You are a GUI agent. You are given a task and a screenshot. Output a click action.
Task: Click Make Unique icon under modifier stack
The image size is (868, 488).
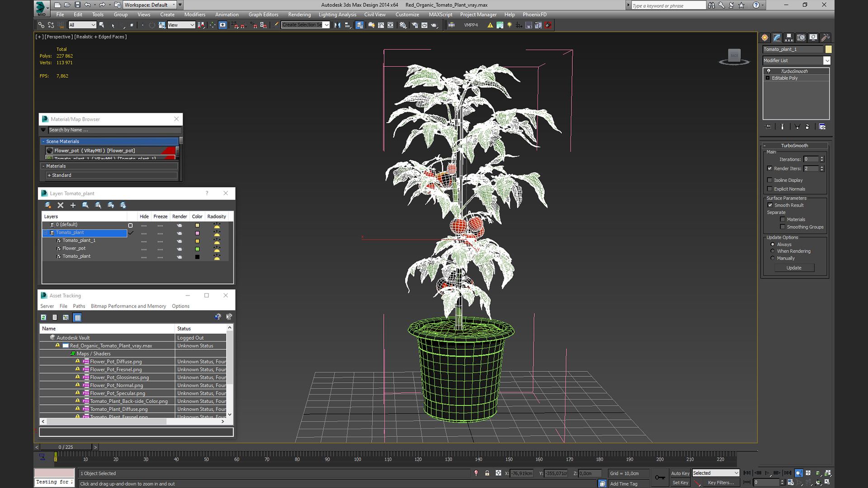(x=797, y=127)
